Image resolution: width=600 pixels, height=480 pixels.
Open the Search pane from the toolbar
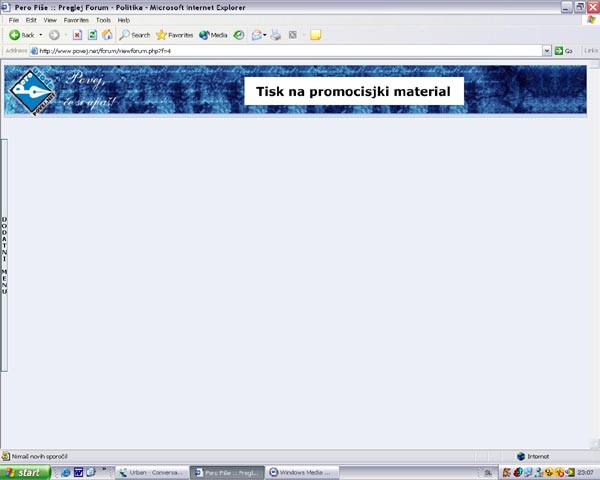click(134, 35)
